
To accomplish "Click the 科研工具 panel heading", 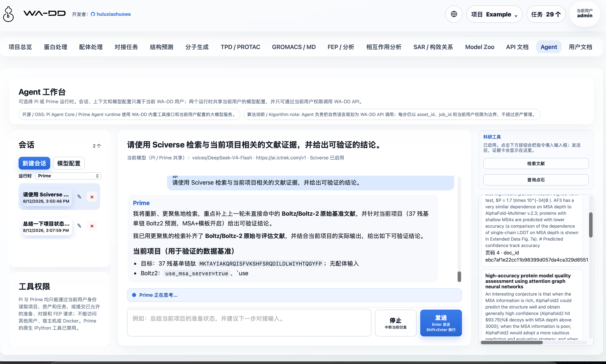I will tap(492, 137).
